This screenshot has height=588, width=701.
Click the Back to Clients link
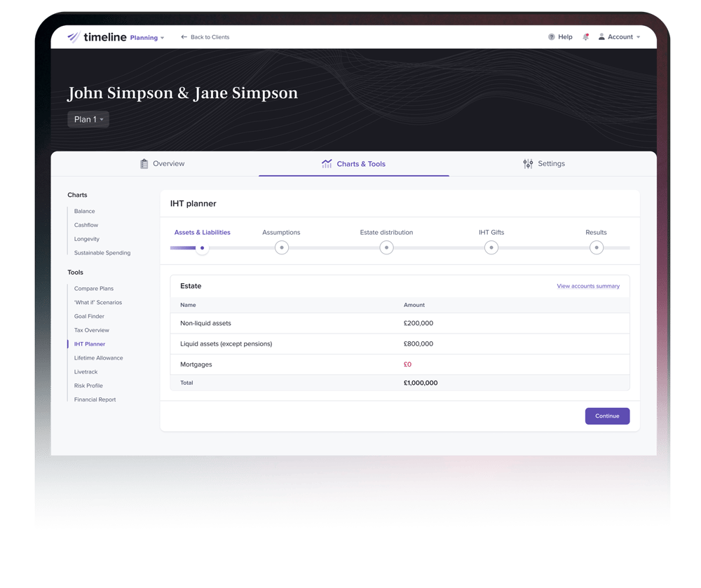click(205, 37)
